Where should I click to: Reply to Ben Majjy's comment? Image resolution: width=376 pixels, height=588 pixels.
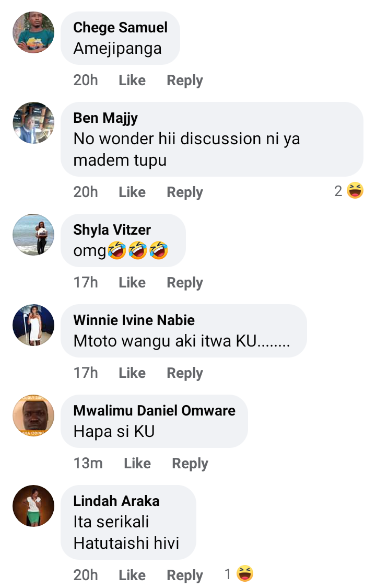point(185,192)
